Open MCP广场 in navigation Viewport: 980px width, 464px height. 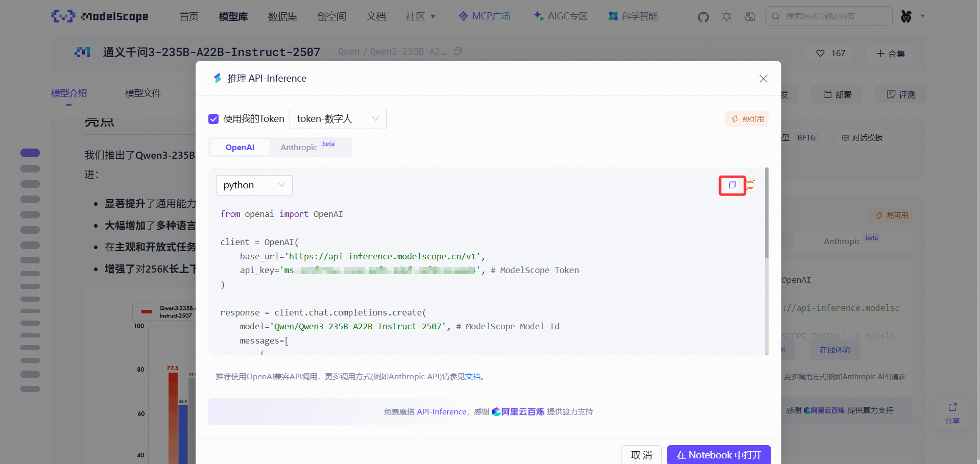[484, 16]
